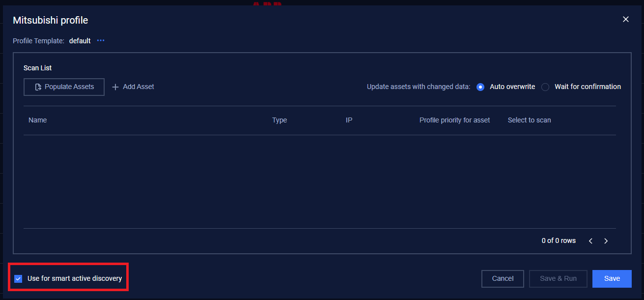Image resolution: width=644 pixels, height=300 pixels.
Task: Click the 0 of 0 rows counter
Action: tap(559, 241)
